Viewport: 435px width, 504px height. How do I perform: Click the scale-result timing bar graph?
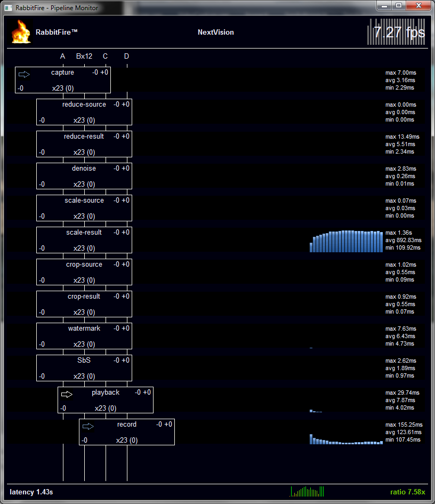pos(347,241)
